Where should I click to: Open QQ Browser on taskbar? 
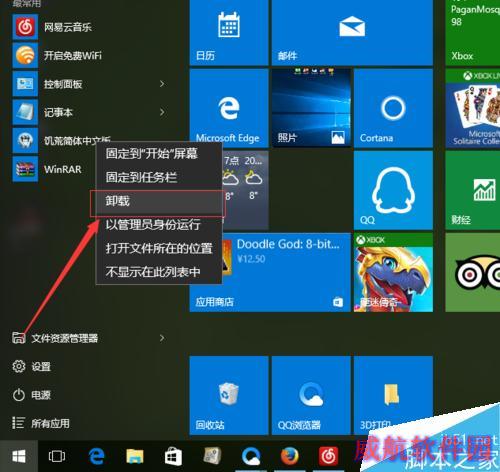(251, 456)
